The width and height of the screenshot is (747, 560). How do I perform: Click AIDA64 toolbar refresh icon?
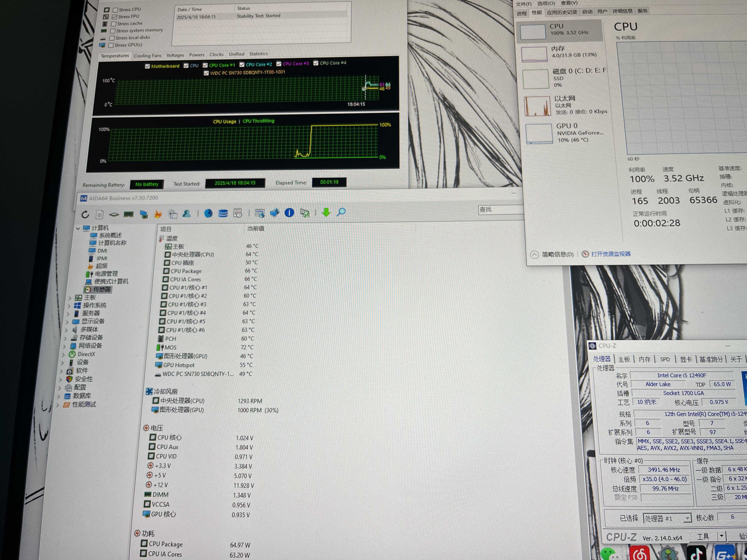tap(85, 214)
